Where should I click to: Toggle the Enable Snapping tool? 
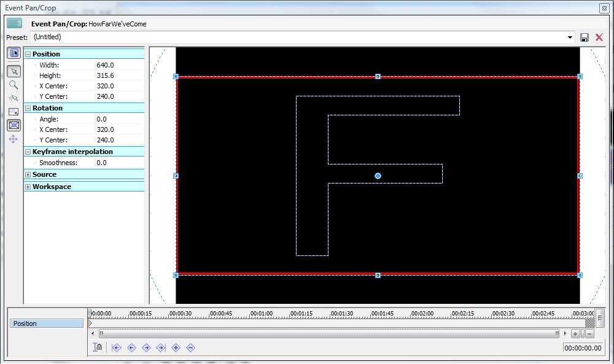14,98
